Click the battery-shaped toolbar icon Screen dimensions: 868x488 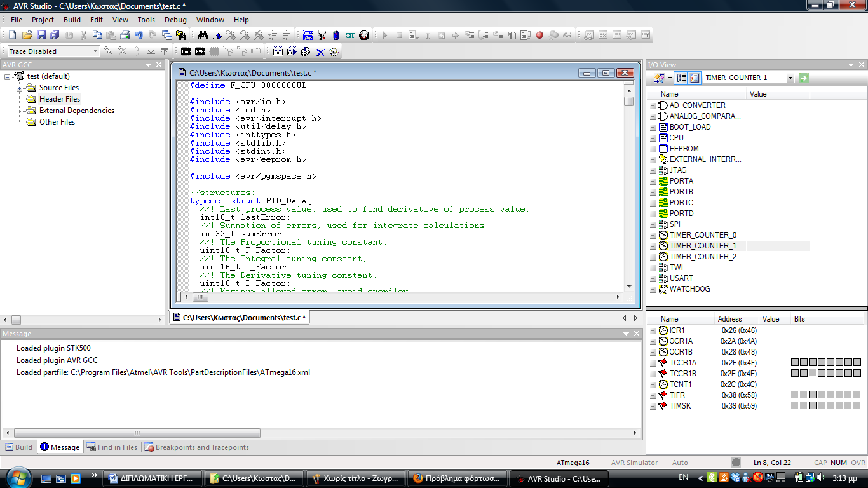[336, 36]
